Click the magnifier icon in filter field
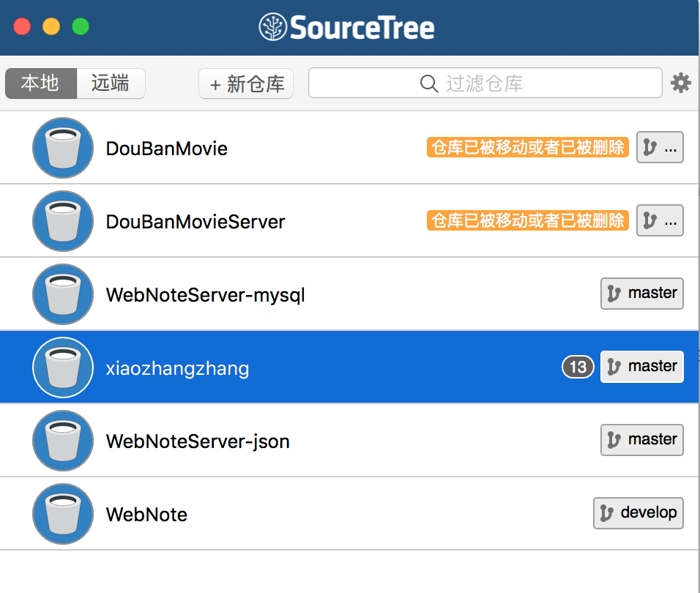Viewport: 700px width, 593px height. 429,83
